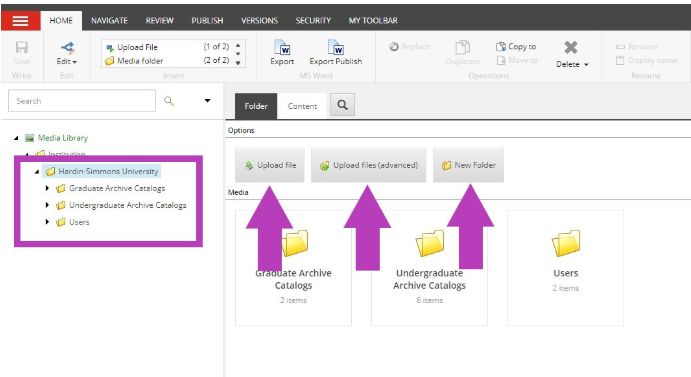Switch to the Content tab
The height and width of the screenshot is (377, 691).
pyautogui.click(x=302, y=106)
